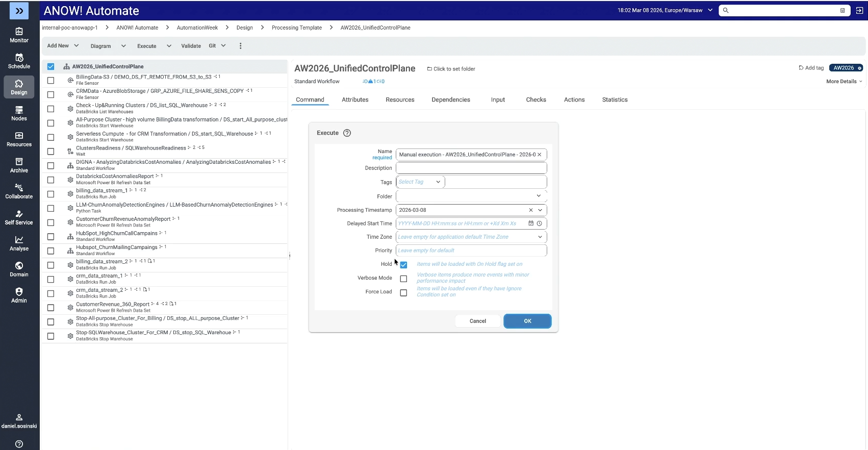Image resolution: width=868 pixels, height=450 pixels.
Task: Cancel the Execute dialog
Action: tap(477, 321)
